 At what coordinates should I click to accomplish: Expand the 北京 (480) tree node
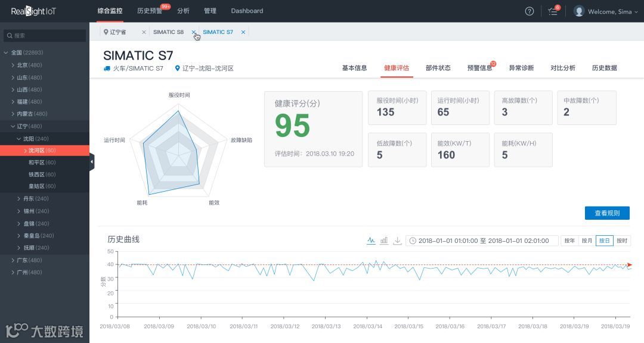(13, 65)
